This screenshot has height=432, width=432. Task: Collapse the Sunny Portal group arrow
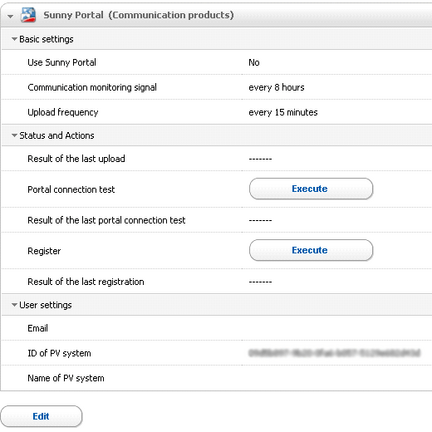(x=10, y=16)
